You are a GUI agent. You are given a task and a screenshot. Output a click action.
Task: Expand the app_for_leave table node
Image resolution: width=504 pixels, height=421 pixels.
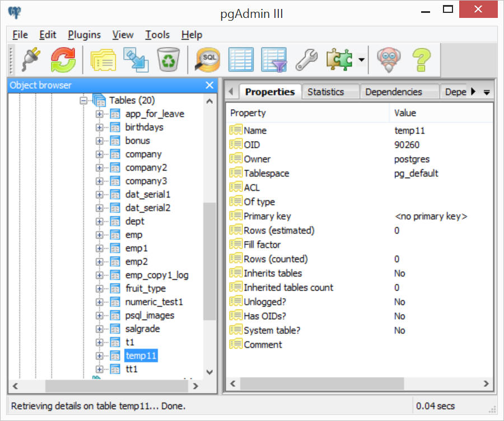tap(99, 114)
